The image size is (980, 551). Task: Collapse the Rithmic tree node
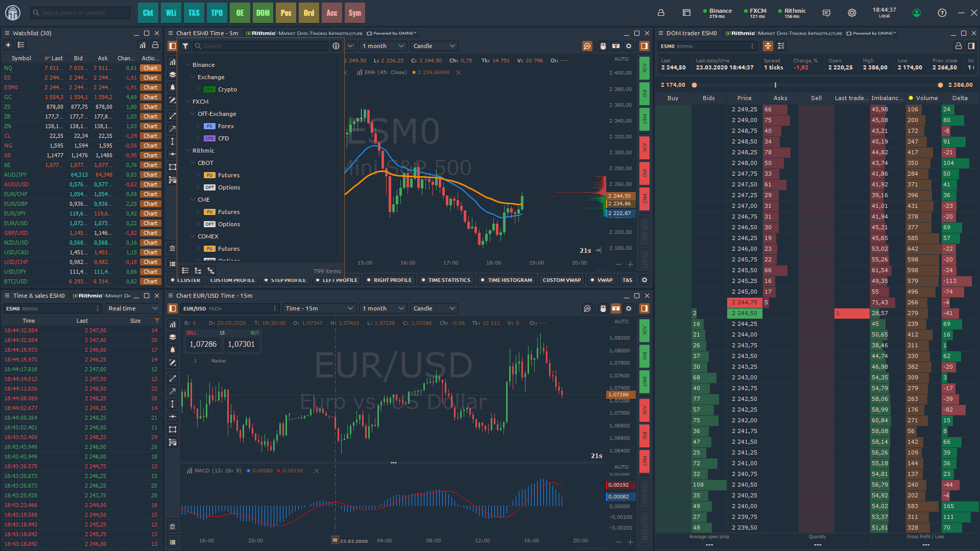[187, 151]
